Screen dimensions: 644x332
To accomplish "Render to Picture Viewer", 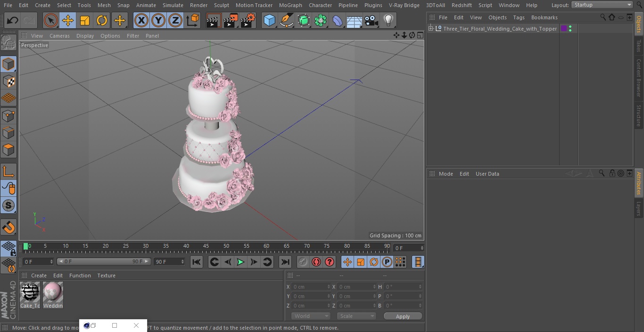I will (231, 20).
